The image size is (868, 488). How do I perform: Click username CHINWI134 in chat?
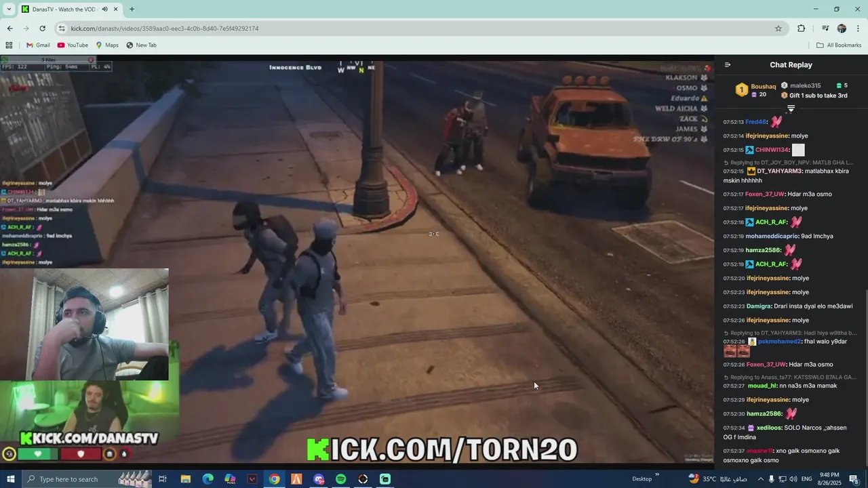tap(772, 150)
